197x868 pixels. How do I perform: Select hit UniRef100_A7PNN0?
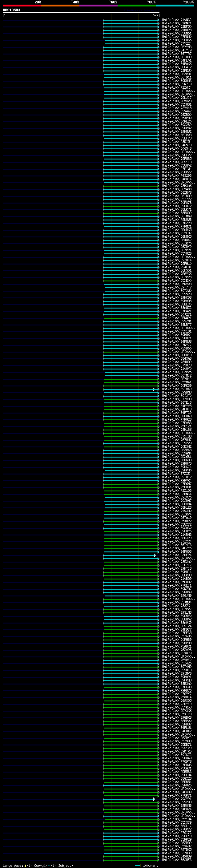176,37
